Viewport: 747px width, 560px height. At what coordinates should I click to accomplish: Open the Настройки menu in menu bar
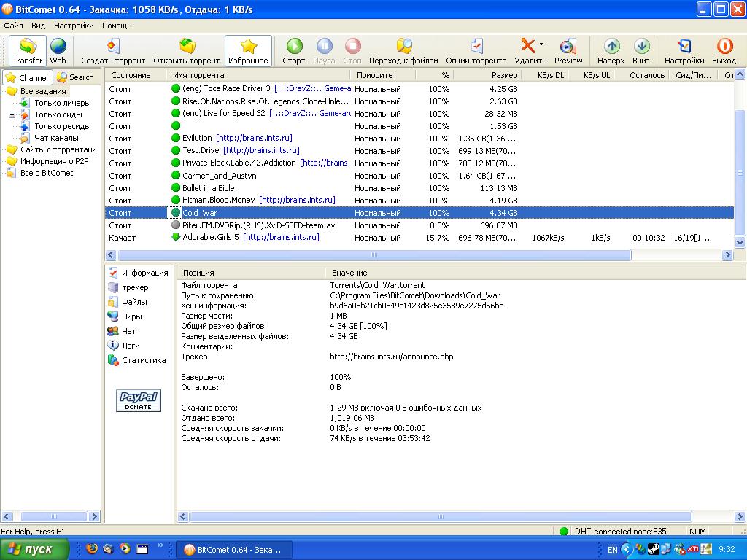tap(74, 25)
